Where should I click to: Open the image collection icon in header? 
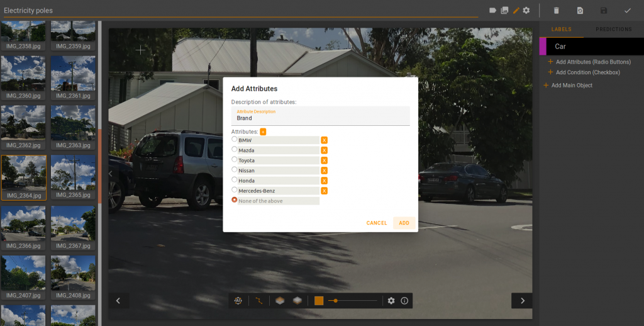pyautogui.click(x=504, y=10)
